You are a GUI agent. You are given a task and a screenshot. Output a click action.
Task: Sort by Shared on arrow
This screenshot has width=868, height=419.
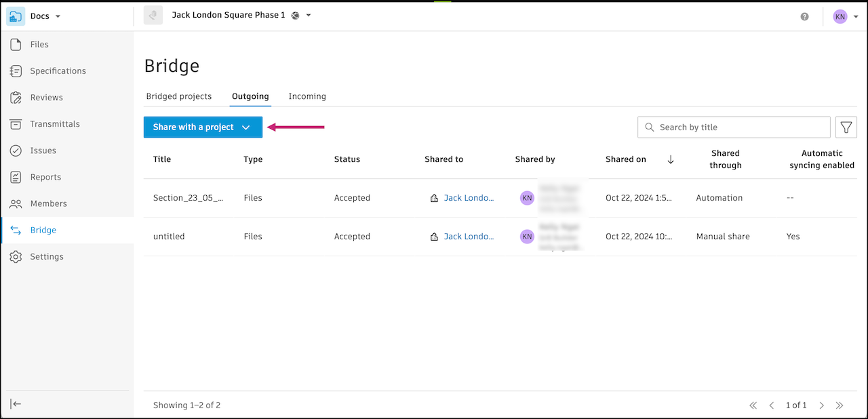(x=671, y=159)
